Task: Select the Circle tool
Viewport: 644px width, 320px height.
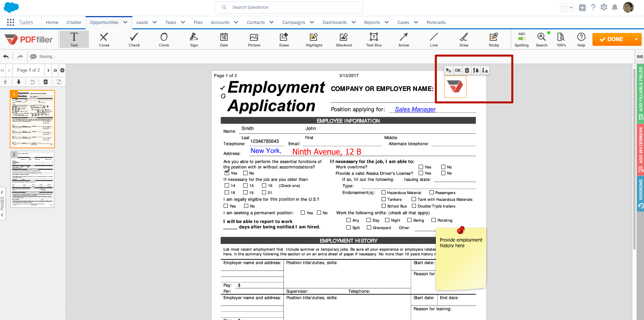Action: click(x=164, y=39)
